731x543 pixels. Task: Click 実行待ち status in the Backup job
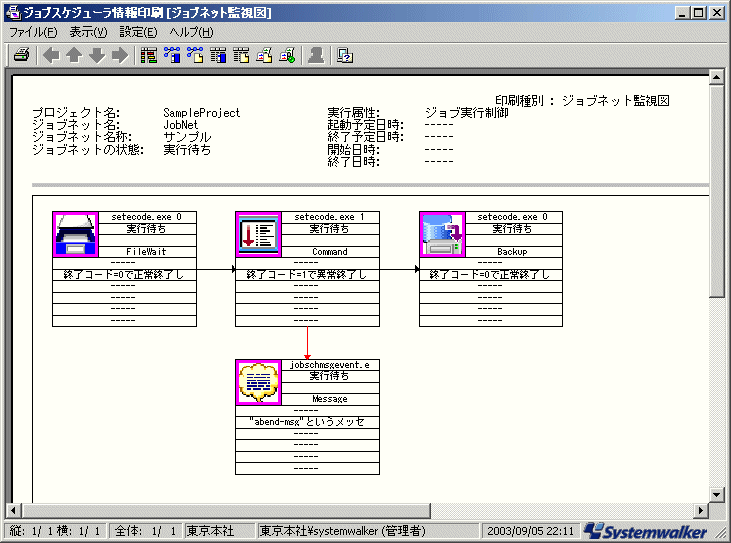[512, 229]
